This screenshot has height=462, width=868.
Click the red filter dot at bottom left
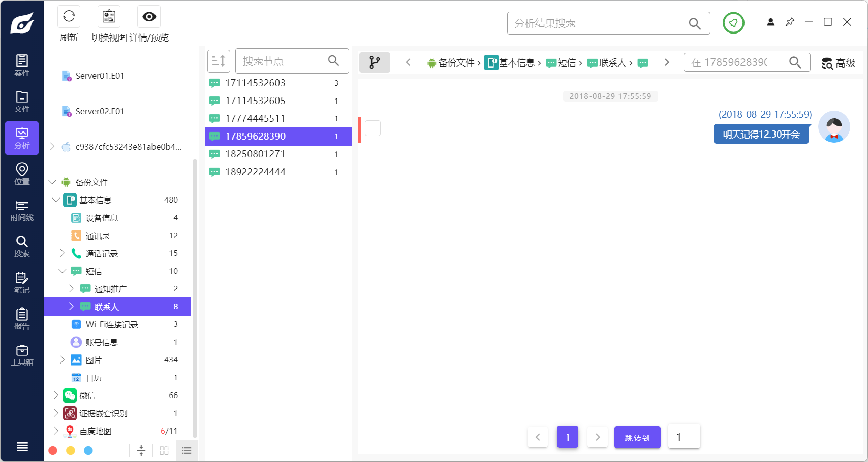[53, 450]
